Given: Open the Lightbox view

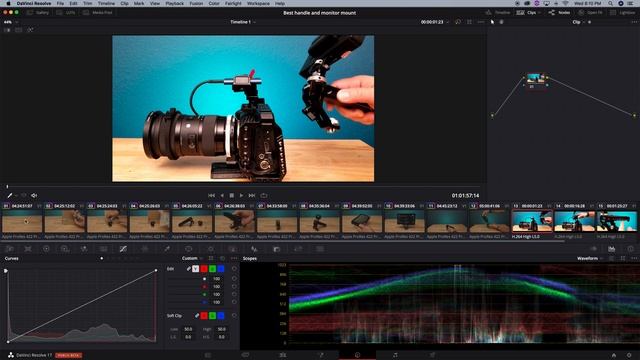Looking at the screenshot, I should [623, 13].
